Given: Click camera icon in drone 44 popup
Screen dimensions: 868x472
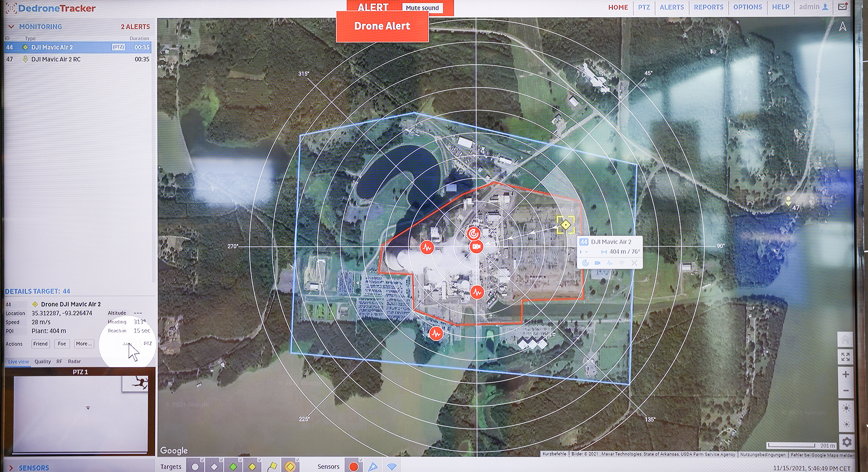Looking at the screenshot, I should (597, 263).
